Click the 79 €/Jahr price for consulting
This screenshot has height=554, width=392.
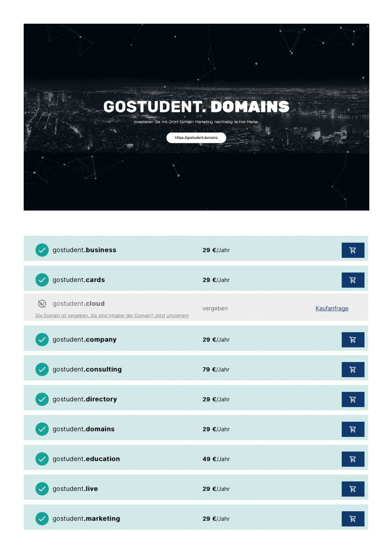pos(216,369)
